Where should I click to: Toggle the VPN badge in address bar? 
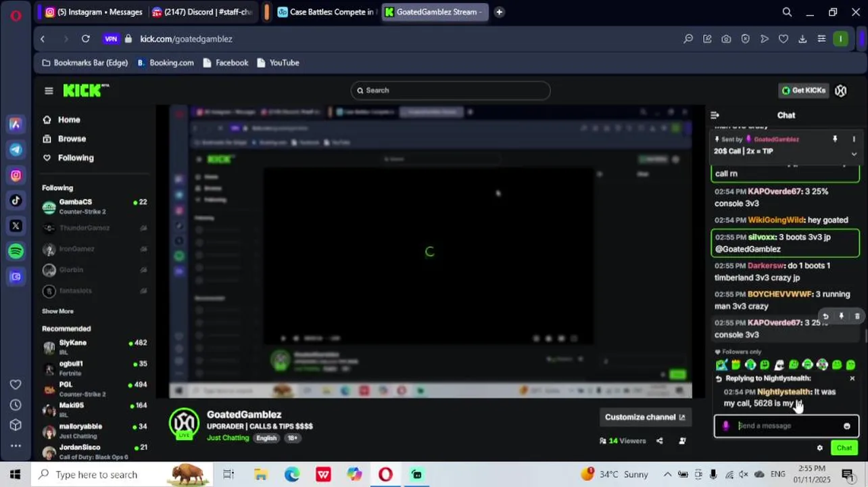[111, 39]
